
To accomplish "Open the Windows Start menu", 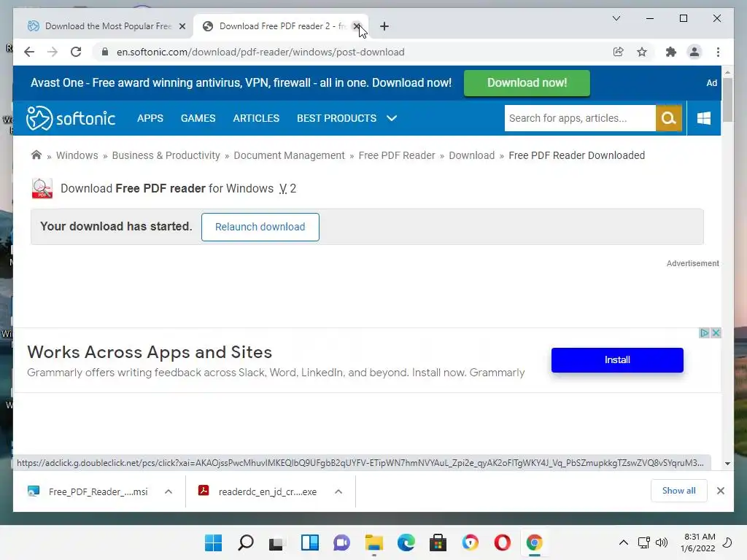I will pos(213,542).
